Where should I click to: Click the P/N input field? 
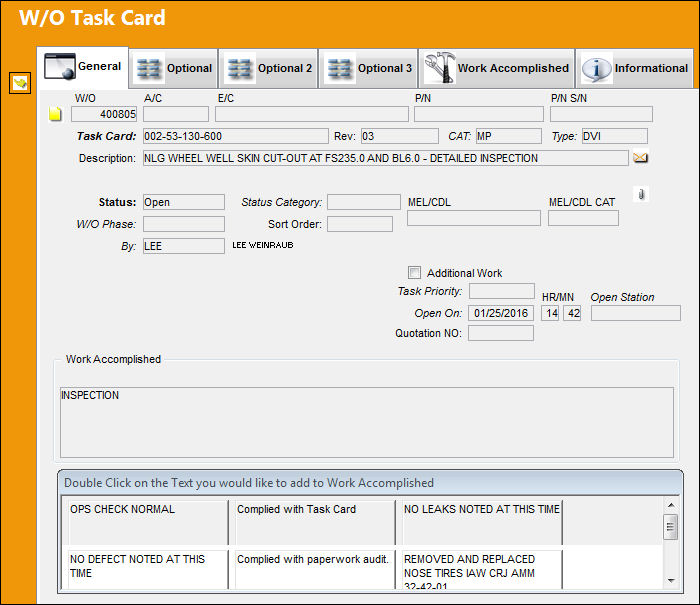coord(479,114)
